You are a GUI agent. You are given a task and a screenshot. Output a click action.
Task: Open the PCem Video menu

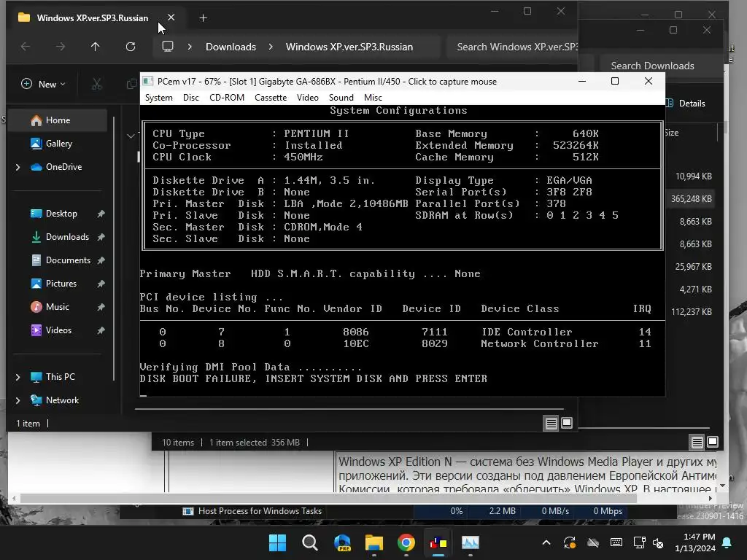click(307, 98)
